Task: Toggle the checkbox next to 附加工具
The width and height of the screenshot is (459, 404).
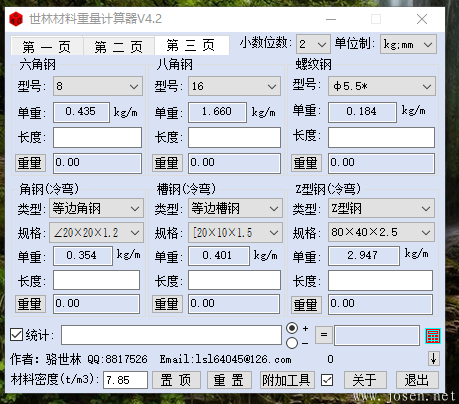Action: pyautogui.click(x=327, y=380)
